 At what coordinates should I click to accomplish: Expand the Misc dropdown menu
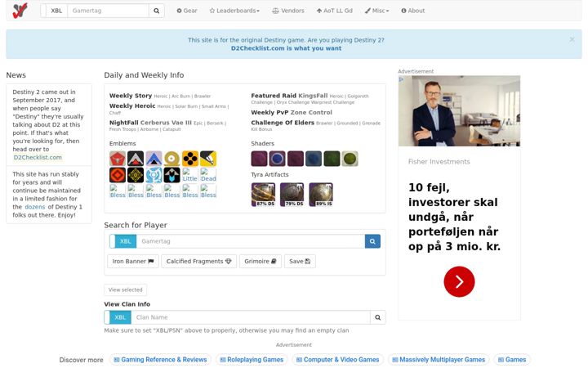pos(376,11)
